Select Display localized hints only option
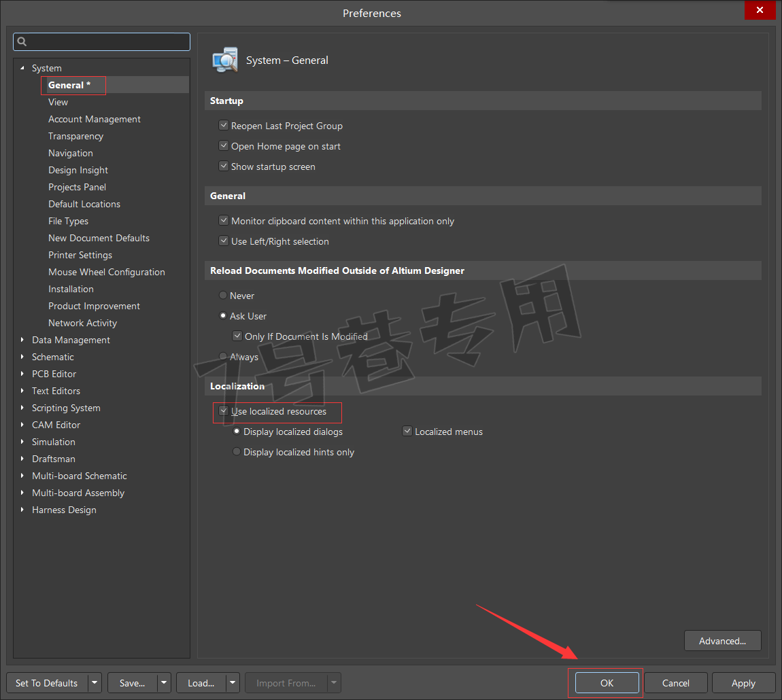Viewport: 782px width, 700px height. (237, 452)
